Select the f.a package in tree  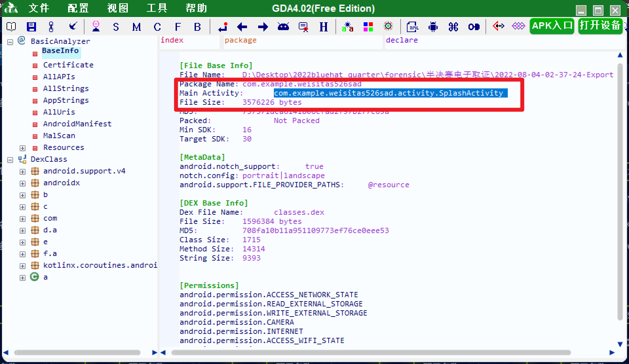(x=50, y=253)
